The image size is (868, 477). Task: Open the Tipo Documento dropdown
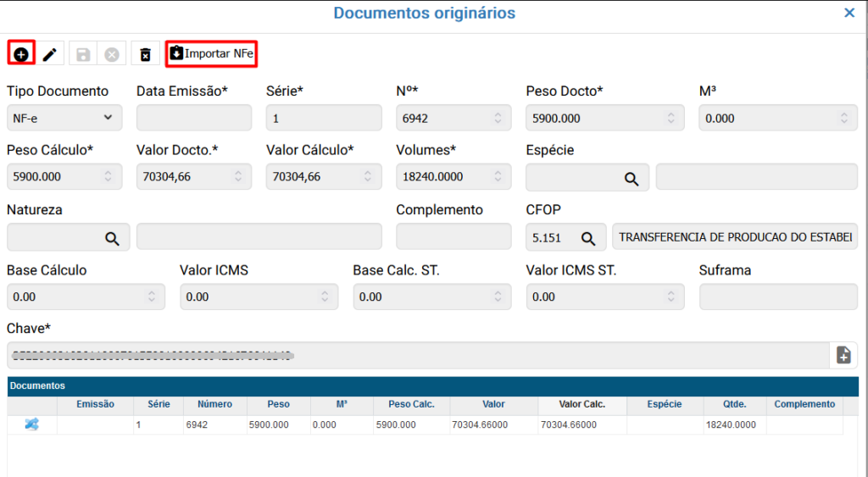[64, 118]
